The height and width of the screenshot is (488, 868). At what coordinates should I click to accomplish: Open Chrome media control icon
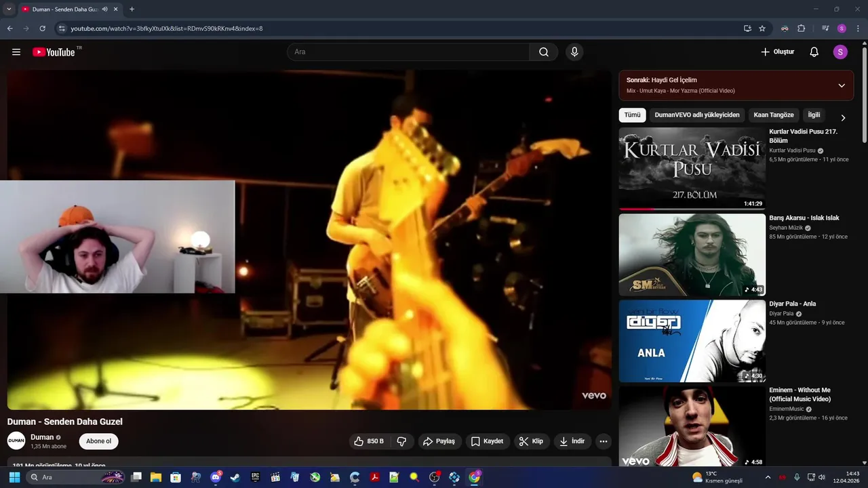click(825, 28)
